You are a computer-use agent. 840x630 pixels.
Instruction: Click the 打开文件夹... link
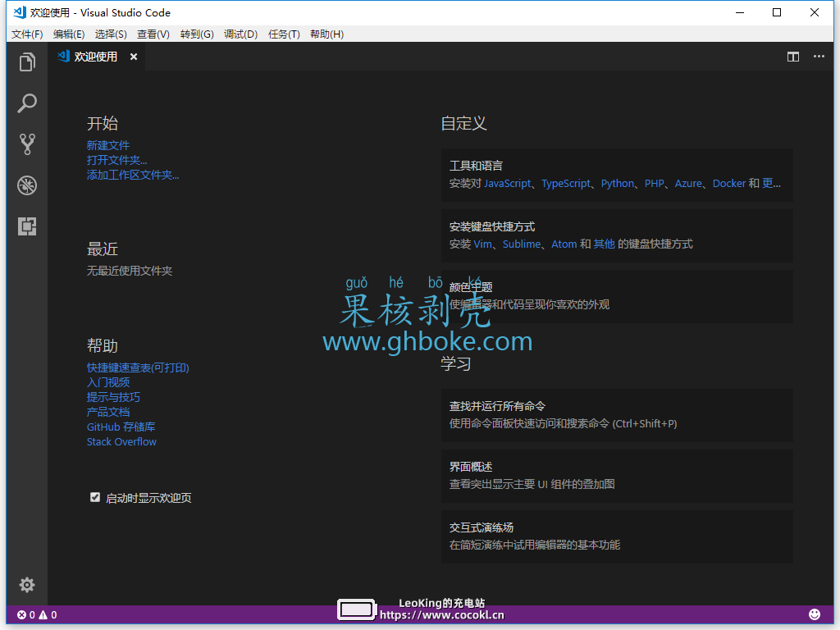pyautogui.click(x=116, y=160)
